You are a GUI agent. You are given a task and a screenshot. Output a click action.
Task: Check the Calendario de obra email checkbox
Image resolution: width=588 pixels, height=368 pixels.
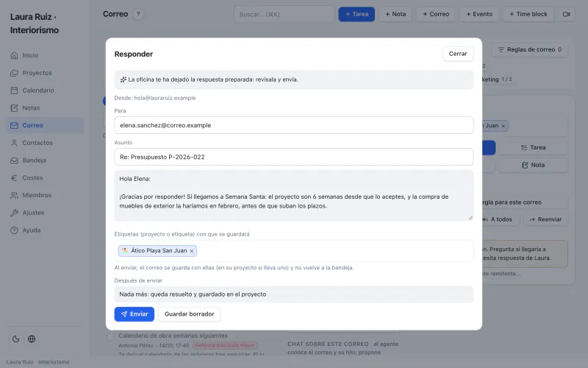click(111, 336)
